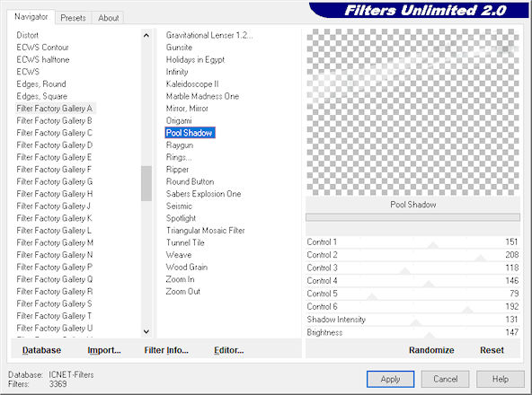
Task: Click the Apply button
Action: [x=390, y=379]
